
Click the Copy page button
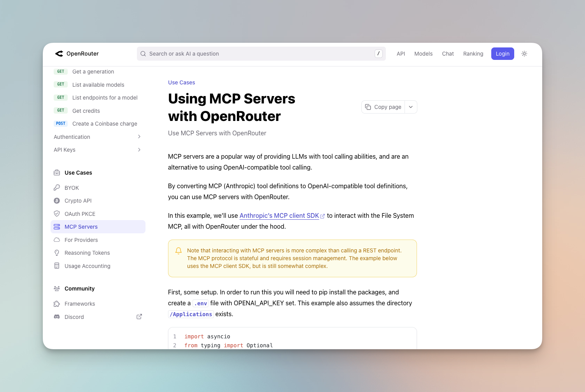[x=384, y=107]
